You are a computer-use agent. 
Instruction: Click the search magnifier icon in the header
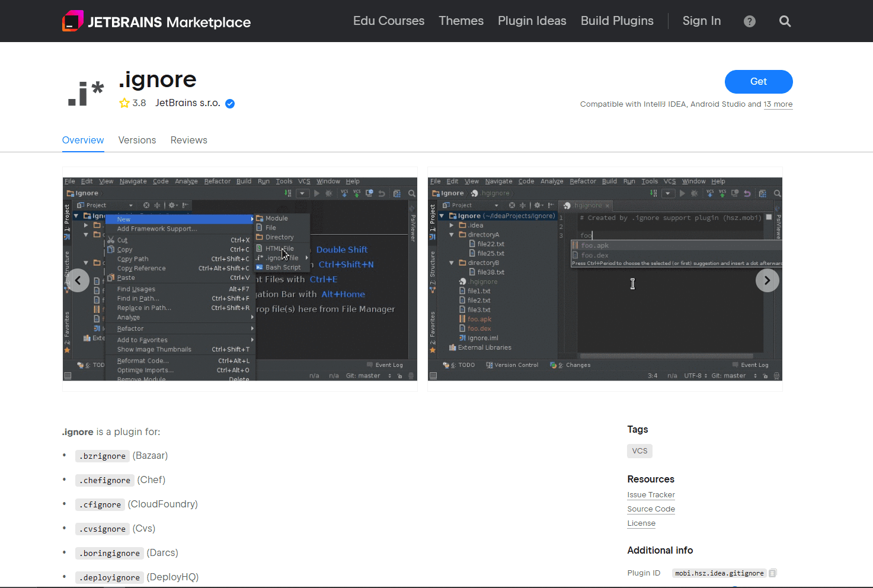click(x=785, y=21)
